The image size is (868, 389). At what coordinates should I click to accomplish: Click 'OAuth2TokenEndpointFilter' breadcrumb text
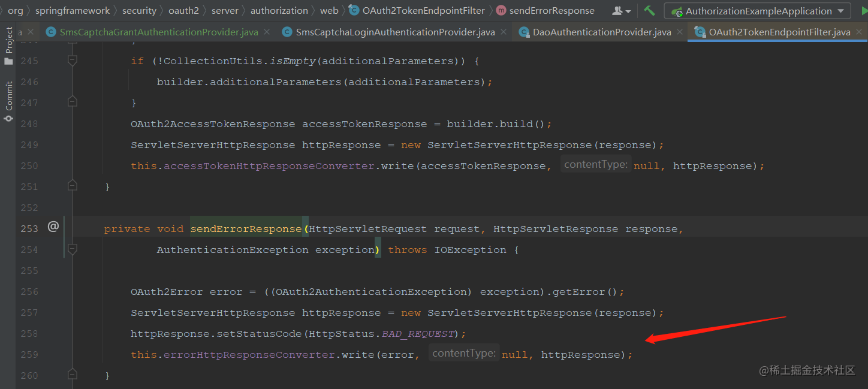coord(424,11)
